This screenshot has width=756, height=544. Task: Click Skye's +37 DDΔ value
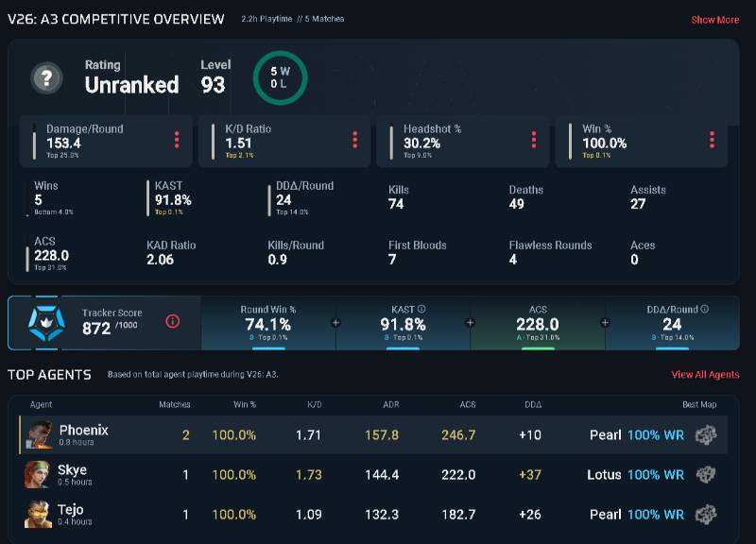click(530, 475)
